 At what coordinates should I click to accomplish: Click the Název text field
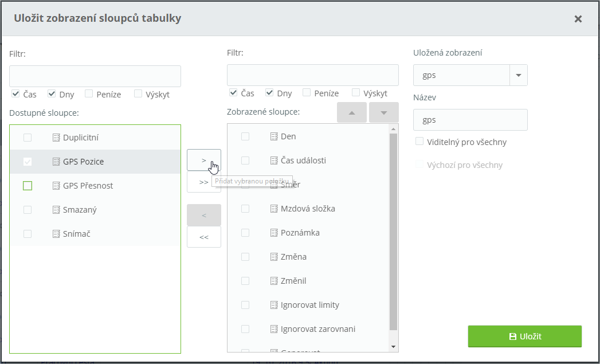(x=470, y=120)
